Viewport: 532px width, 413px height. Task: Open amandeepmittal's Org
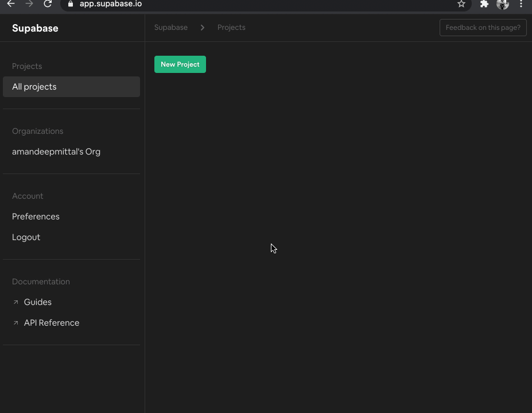pyautogui.click(x=56, y=152)
